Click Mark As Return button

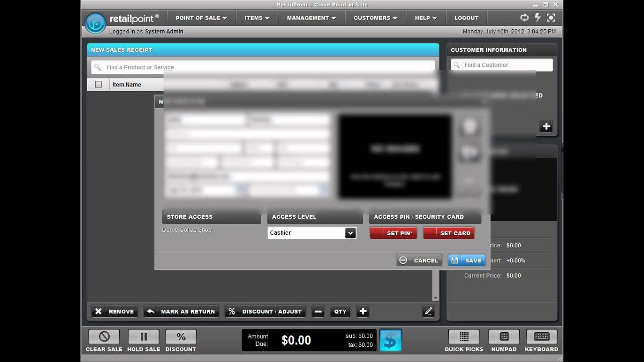(x=182, y=311)
